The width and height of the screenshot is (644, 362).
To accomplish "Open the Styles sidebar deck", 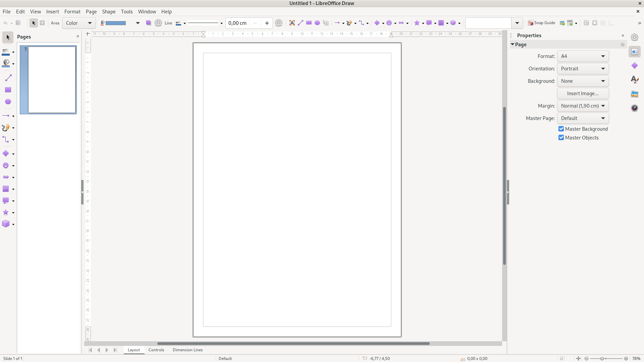I will click(634, 80).
